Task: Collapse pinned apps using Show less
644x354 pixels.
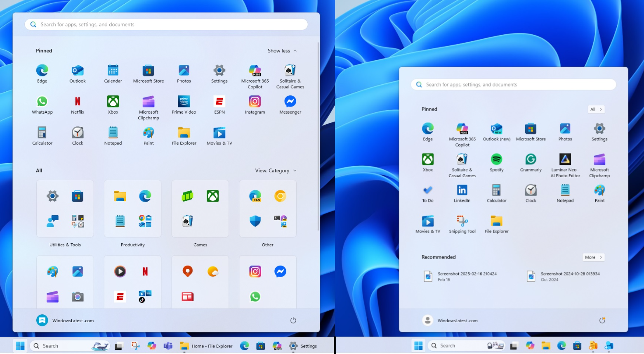Action: pyautogui.click(x=282, y=50)
